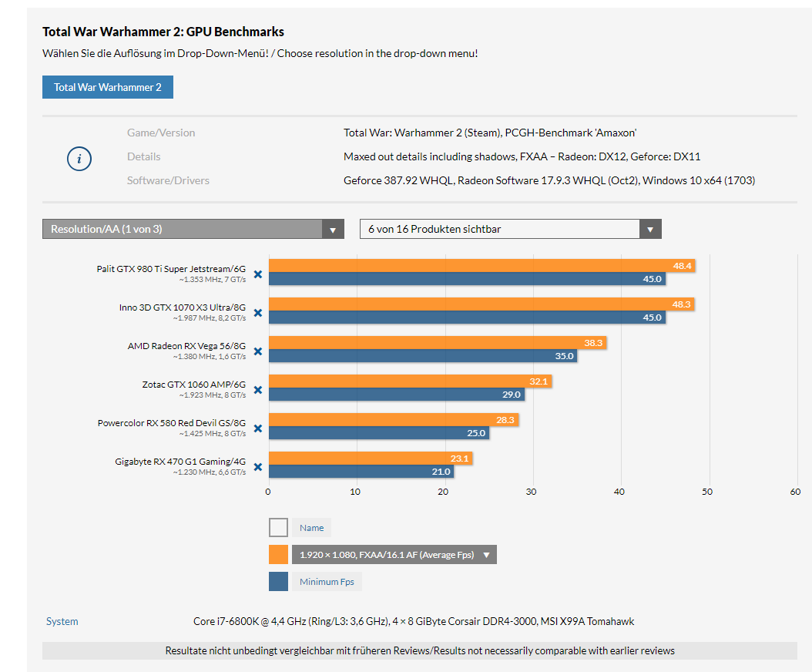Click the 23.1 average fps bar

(371, 458)
